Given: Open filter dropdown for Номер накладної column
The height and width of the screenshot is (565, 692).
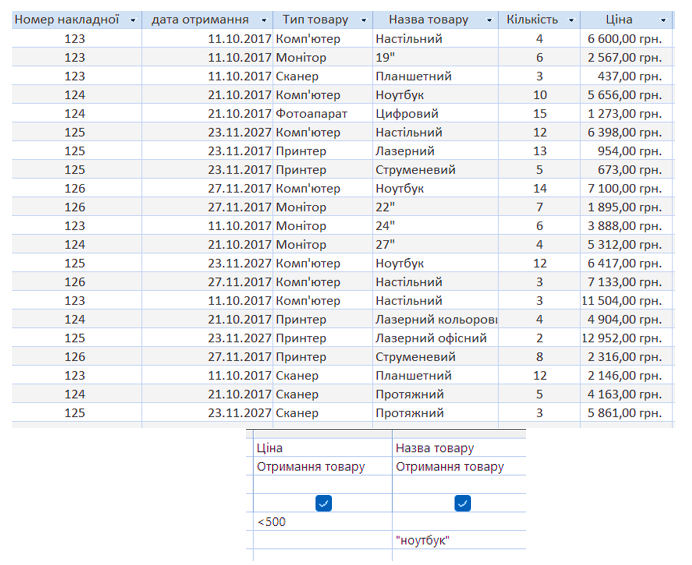Looking at the screenshot, I should [x=130, y=20].
